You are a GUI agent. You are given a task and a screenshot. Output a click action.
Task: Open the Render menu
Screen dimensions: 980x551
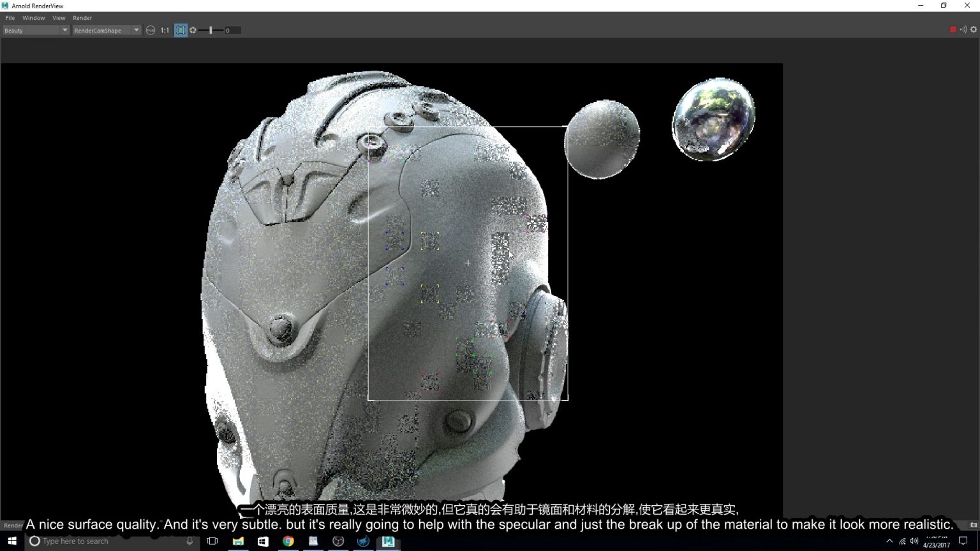click(82, 18)
